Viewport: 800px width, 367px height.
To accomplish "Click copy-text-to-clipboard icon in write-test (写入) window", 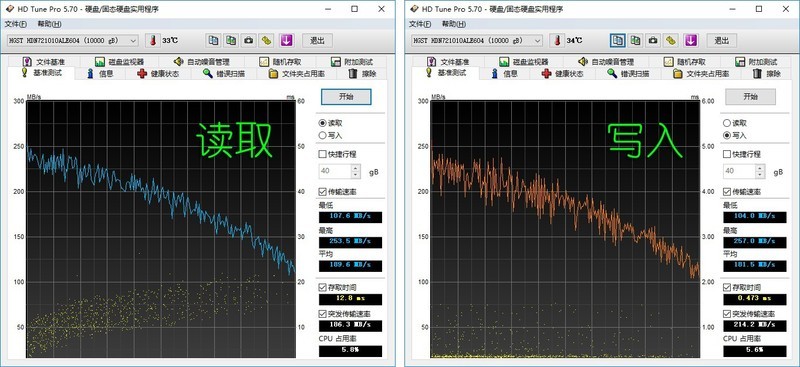I will (618, 40).
